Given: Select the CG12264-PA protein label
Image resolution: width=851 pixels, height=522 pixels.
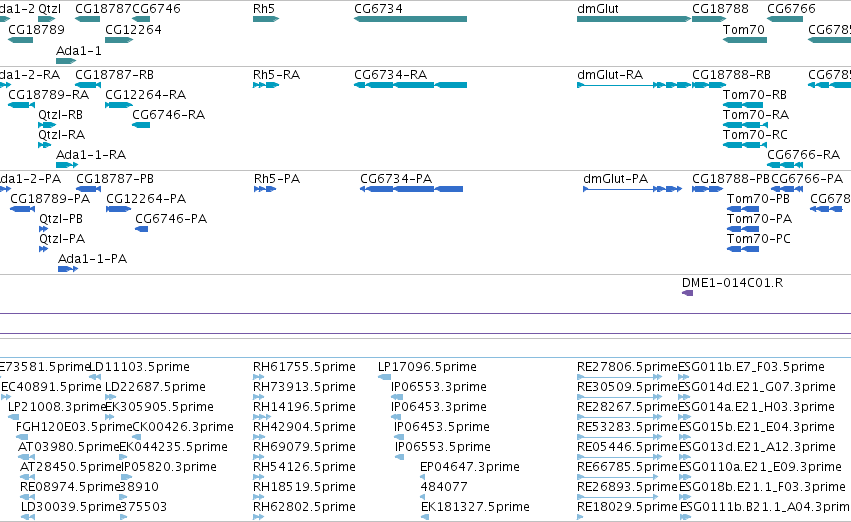Looking at the screenshot, I should (146, 199).
